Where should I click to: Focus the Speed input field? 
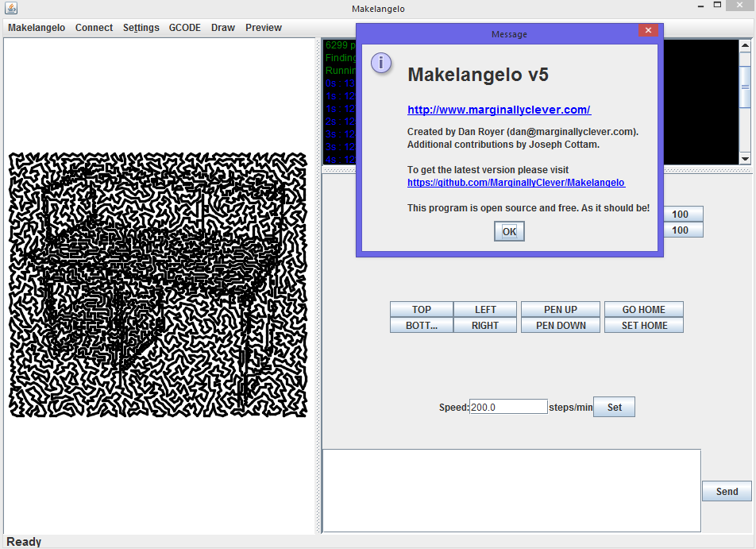point(508,407)
